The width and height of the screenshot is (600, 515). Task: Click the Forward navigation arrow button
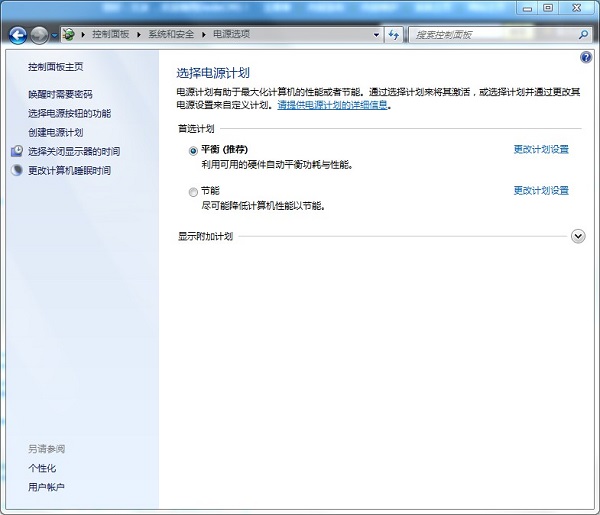point(38,35)
